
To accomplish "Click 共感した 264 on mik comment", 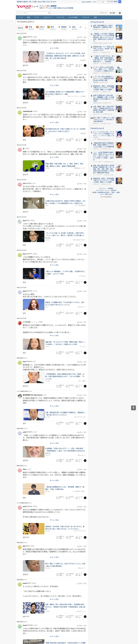I will (60, 460).
